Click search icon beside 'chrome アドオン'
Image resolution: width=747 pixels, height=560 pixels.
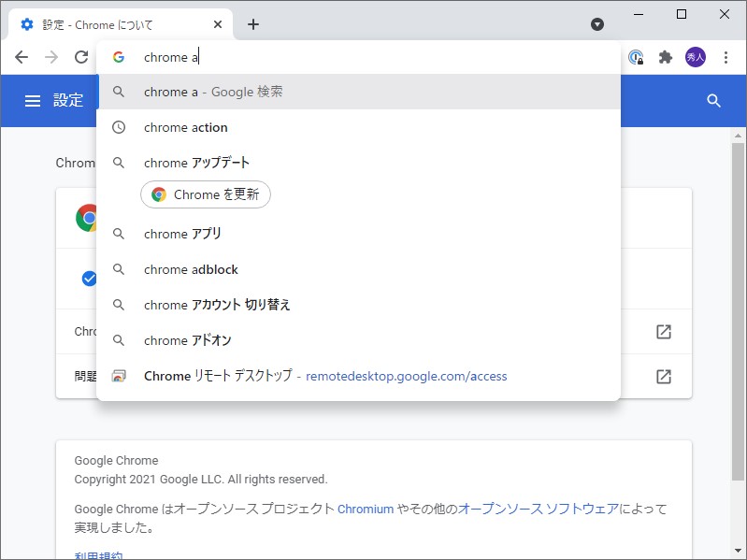(x=119, y=340)
